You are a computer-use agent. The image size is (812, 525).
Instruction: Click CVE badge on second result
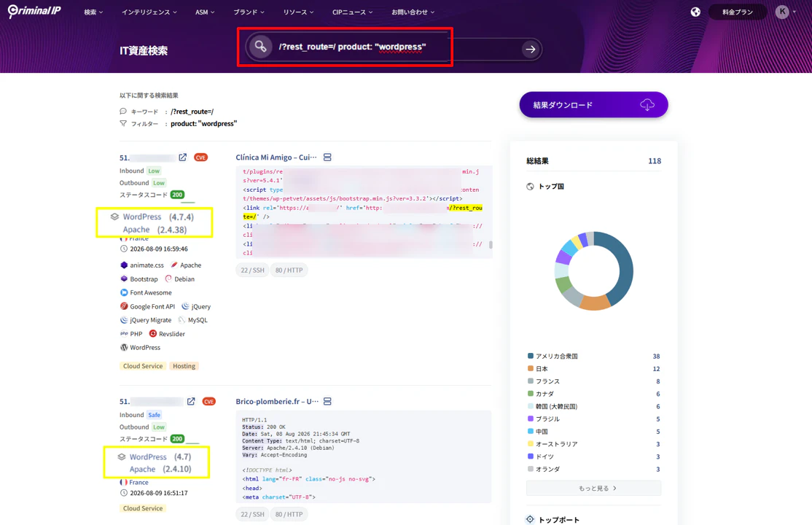(208, 401)
